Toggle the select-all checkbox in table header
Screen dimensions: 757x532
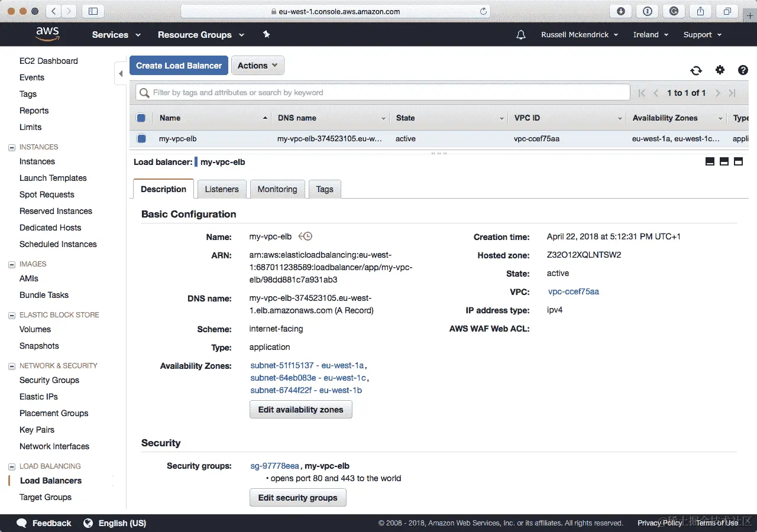[141, 118]
